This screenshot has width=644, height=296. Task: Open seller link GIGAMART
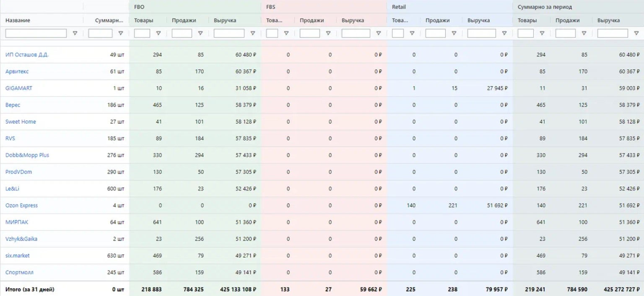coord(19,88)
